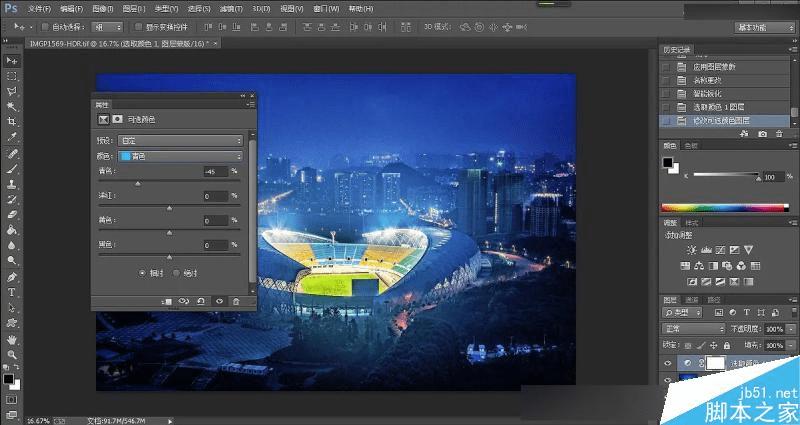Select the Hand tool
Viewport: 800px width, 425px height.
(x=11, y=339)
